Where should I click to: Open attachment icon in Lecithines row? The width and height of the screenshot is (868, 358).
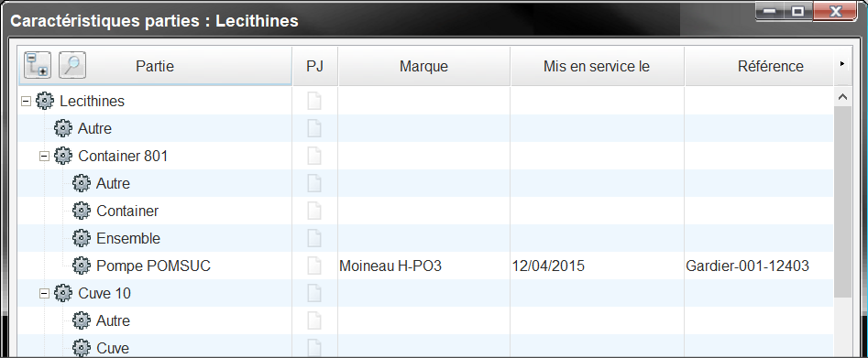coord(314,102)
